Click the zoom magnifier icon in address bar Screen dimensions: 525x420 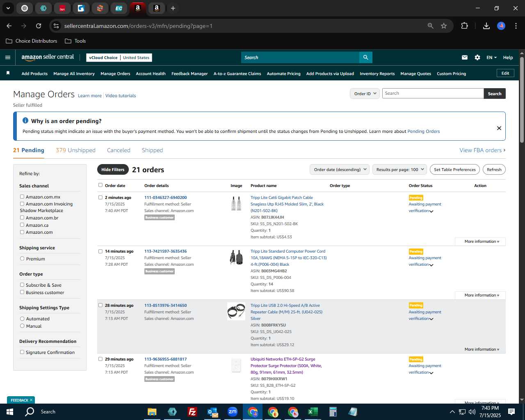(431, 26)
